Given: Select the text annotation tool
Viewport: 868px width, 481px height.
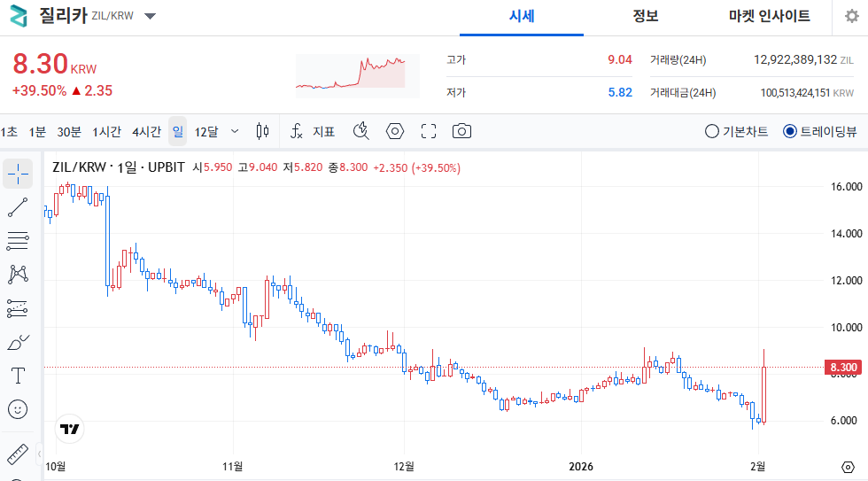Looking at the screenshot, I should click(18, 376).
